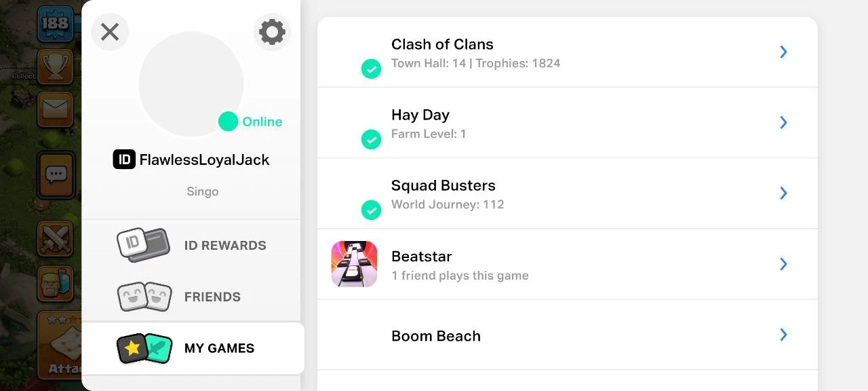
Task: Expand Clash of Clans chevron arrow
Action: (783, 52)
